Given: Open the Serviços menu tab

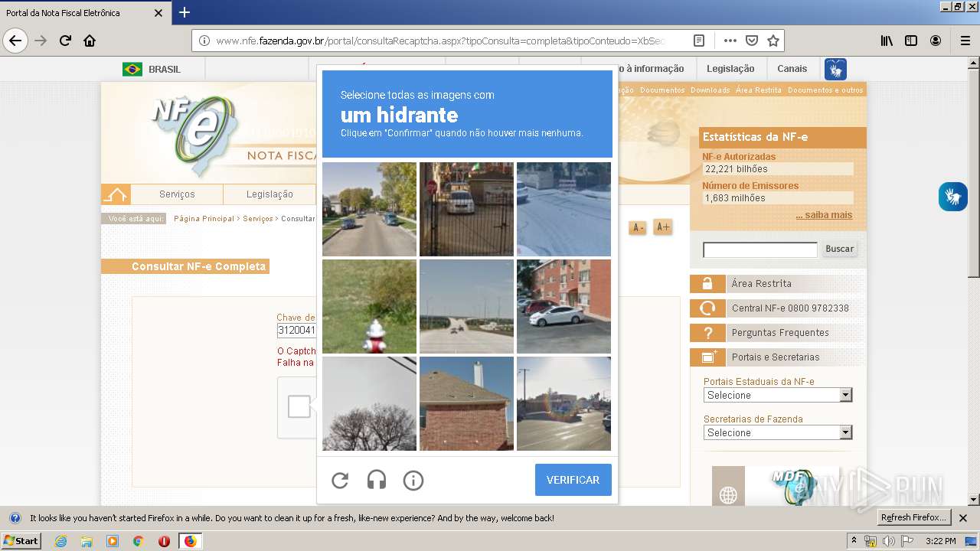Looking at the screenshot, I should click(x=177, y=194).
